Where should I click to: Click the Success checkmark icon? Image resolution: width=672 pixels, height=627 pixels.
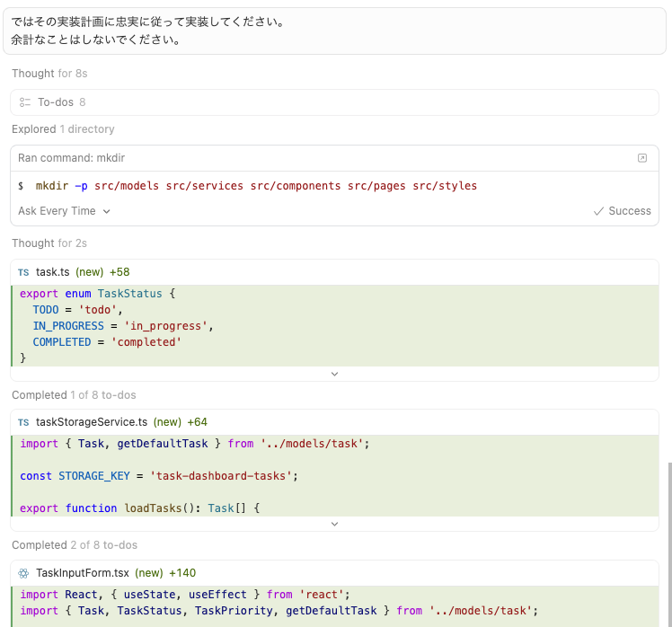click(598, 211)
